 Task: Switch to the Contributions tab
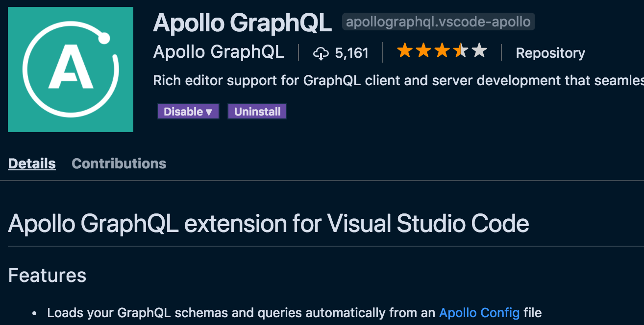119,163
